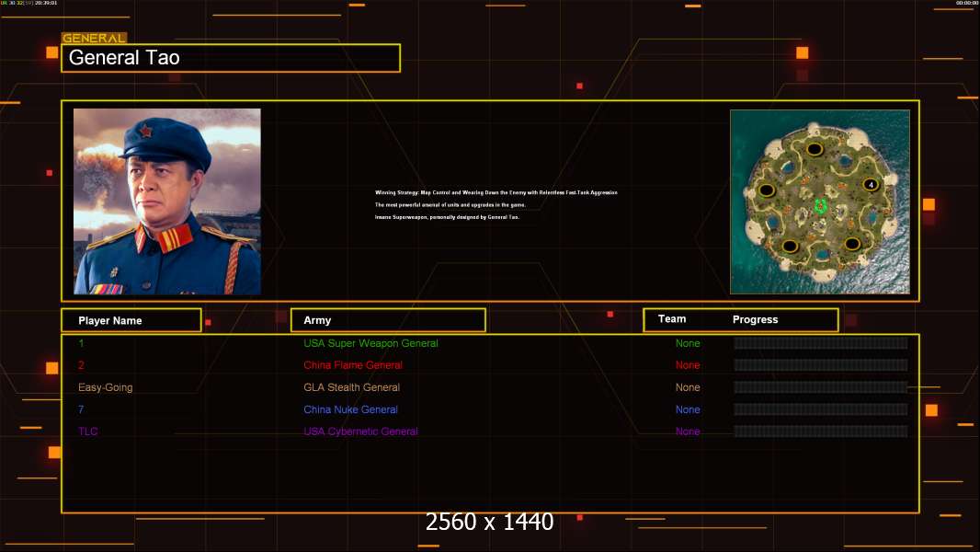
Task: Click the Team column header
Action: pyautogui.click(x=672, y=319)
